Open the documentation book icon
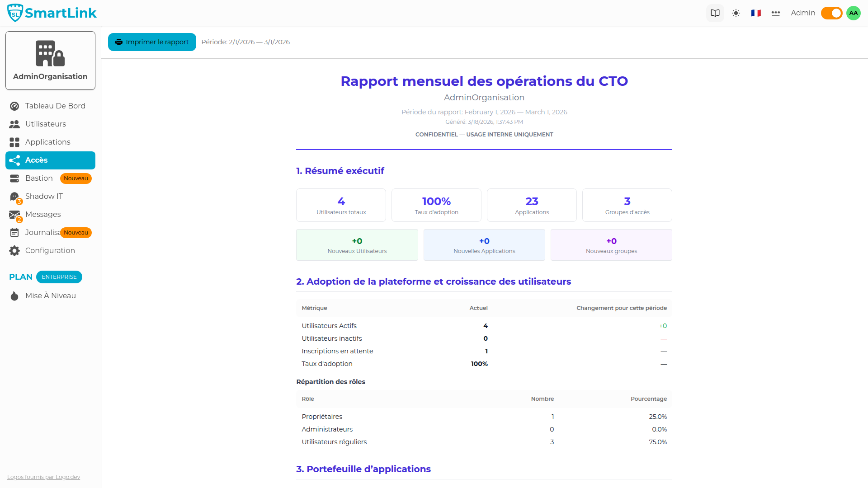This screenshot has height=488, width=868. (x=715, y=13)
